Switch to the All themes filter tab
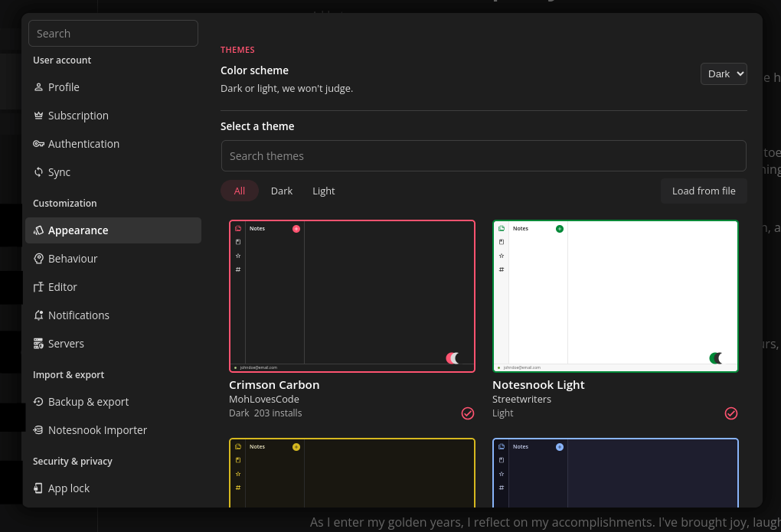The height and width of the screenshot is (532, 781). coord(239,191)
